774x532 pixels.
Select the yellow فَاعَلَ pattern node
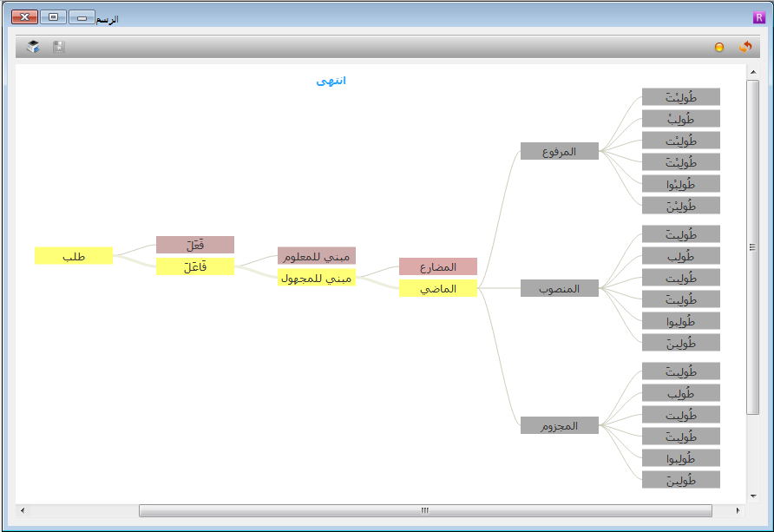tap(195, 267)
